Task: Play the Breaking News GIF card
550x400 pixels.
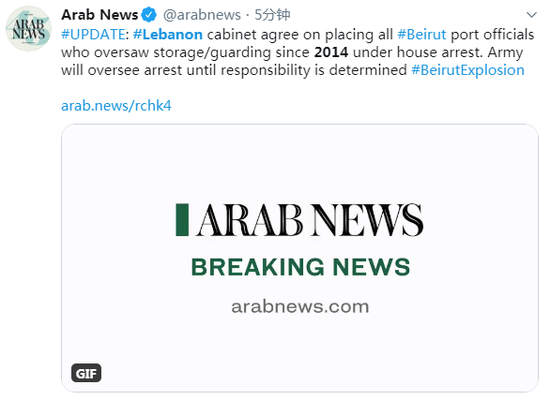Action: click(x=300, y=258)
